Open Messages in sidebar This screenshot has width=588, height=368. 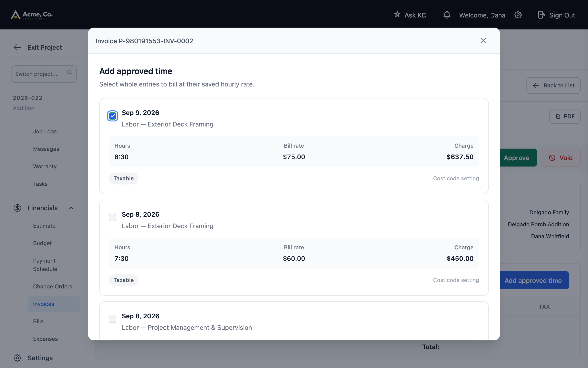click(46, 149)
